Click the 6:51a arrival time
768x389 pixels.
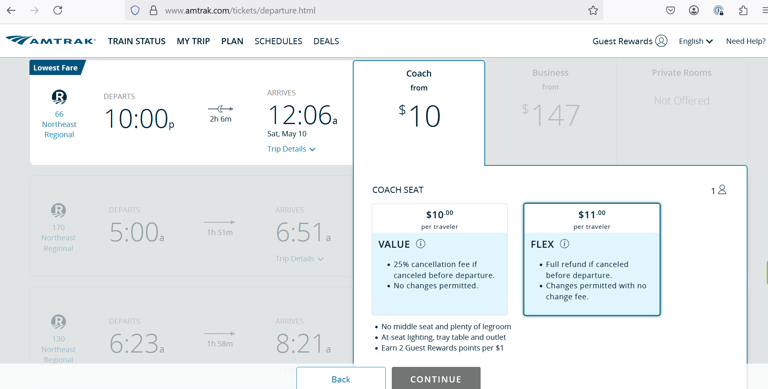[x=303, y=232]
